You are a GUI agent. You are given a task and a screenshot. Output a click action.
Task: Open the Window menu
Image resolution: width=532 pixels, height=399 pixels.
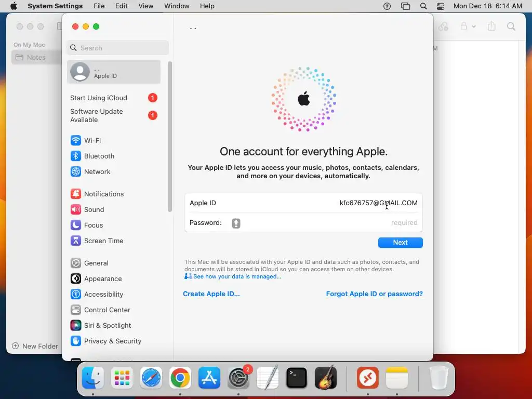[177, 6]
